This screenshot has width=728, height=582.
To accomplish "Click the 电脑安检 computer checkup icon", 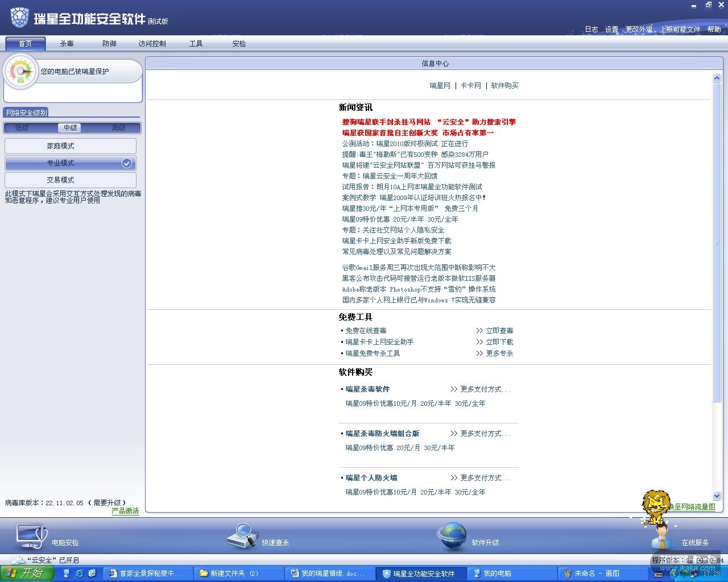I will tap(32, 536).
